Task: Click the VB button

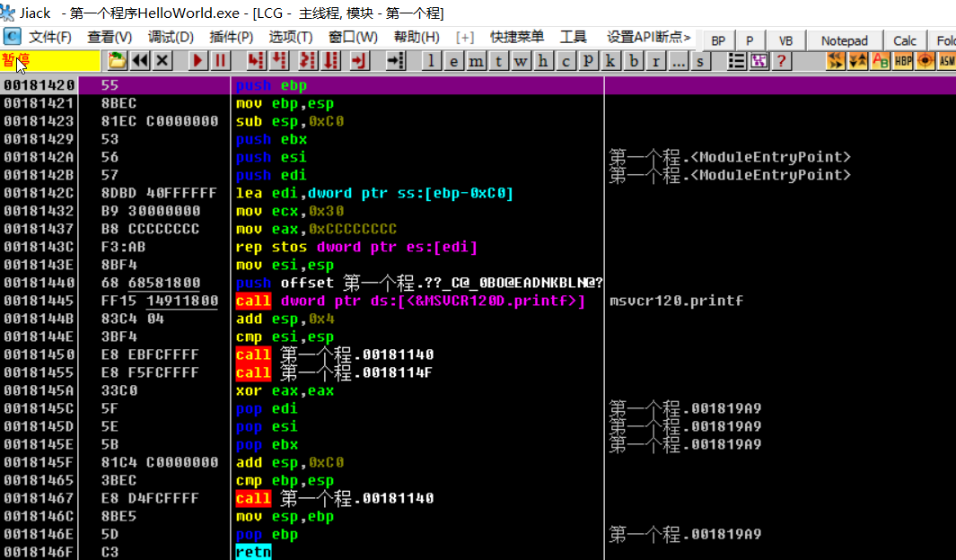Action: pyautogui.click(x=786, y=40)
